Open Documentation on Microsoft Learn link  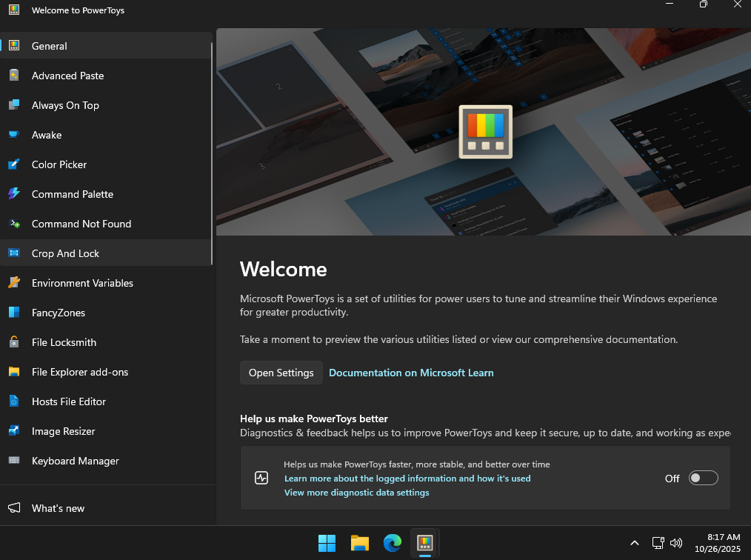[x=411, y=373]
